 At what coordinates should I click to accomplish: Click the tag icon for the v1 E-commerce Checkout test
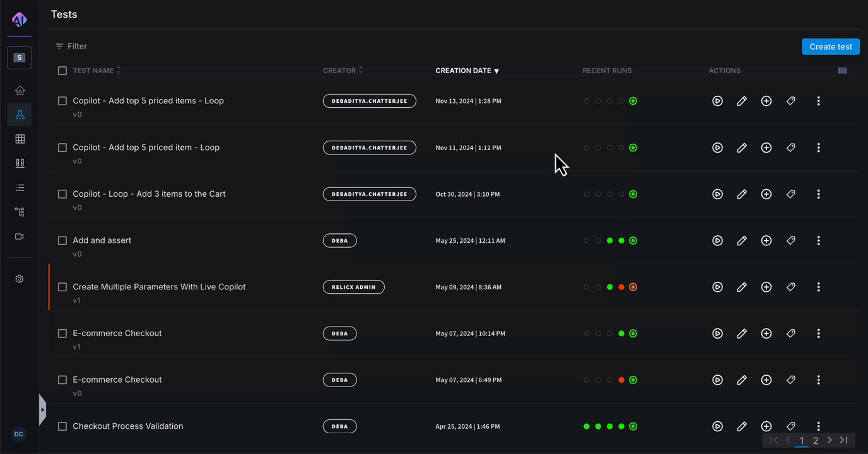791,333
